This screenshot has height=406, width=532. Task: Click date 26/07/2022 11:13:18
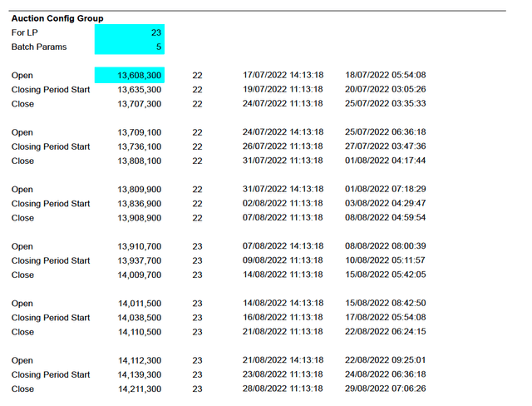click(283, 146)
